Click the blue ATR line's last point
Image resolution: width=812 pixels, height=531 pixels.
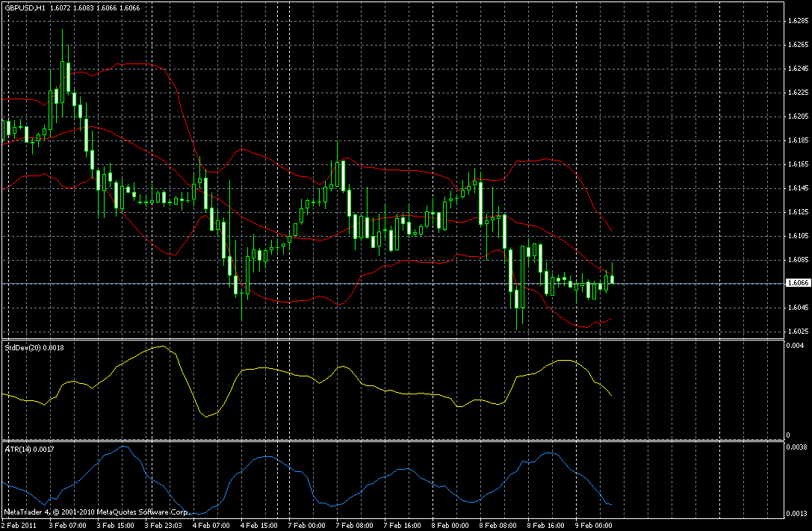coord(612,504)
